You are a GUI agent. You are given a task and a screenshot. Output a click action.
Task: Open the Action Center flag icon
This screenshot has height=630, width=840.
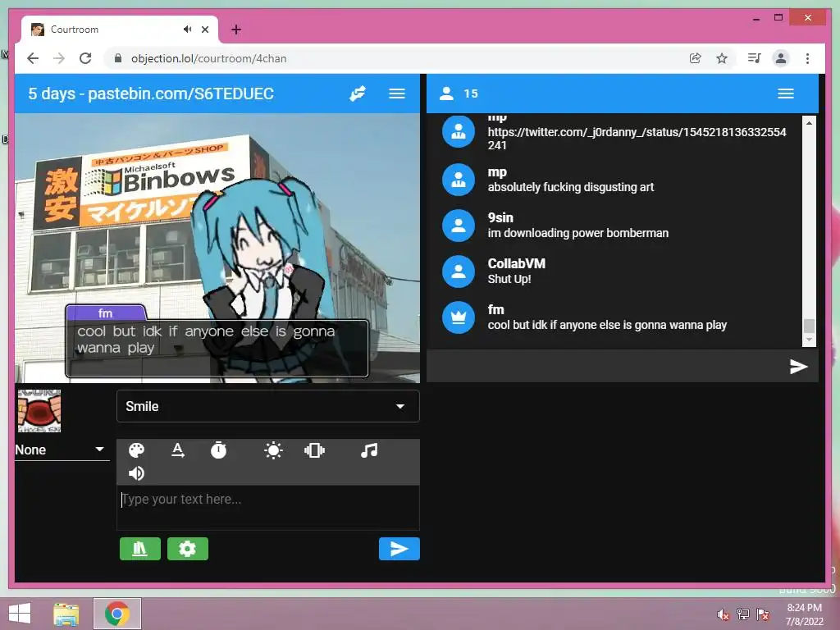(763, 614)
